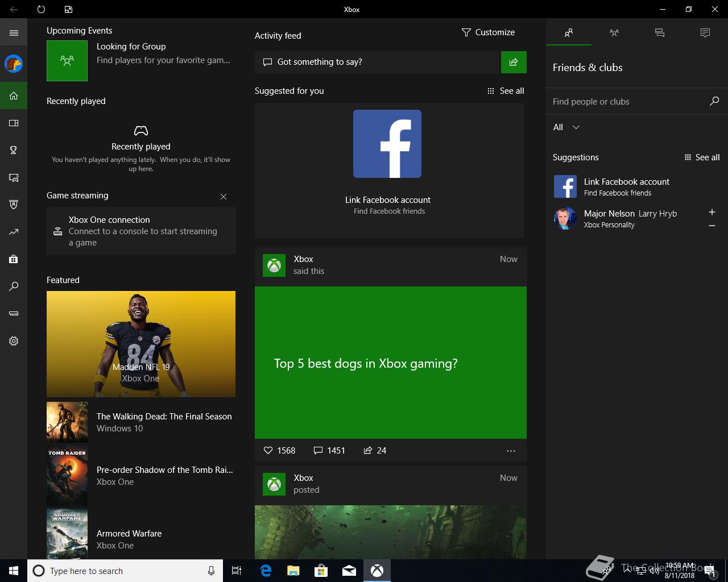Open Major Nelson's profile picture
The width and height of the screenshot is (728, 582).
[x=565, y=218]
